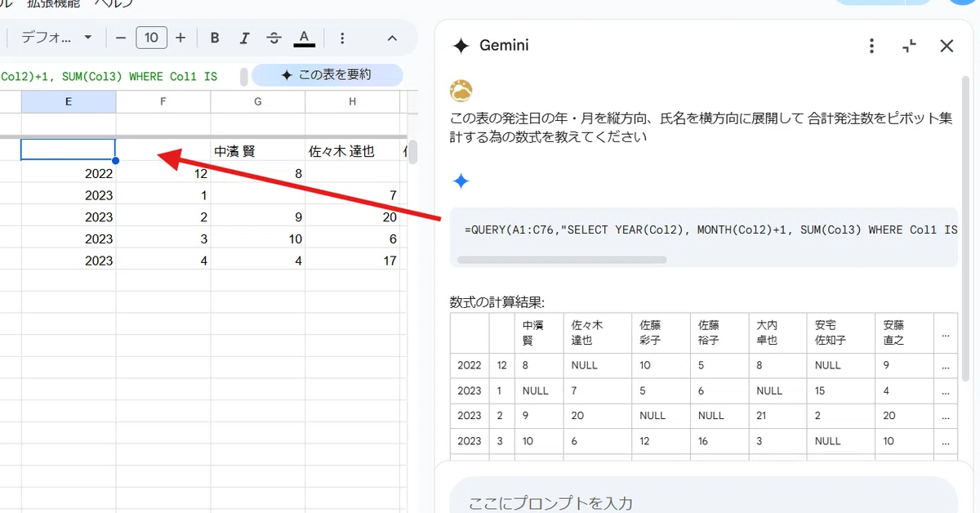Select cell containing 佐々木 達也 in sheet
Viewport: 980px width, 513px height.
(x=353, y=151)
